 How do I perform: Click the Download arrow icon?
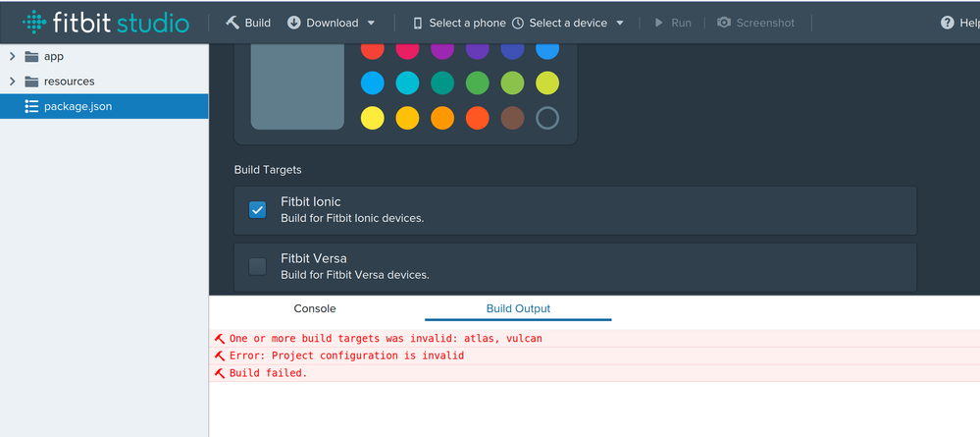[294, 23]
